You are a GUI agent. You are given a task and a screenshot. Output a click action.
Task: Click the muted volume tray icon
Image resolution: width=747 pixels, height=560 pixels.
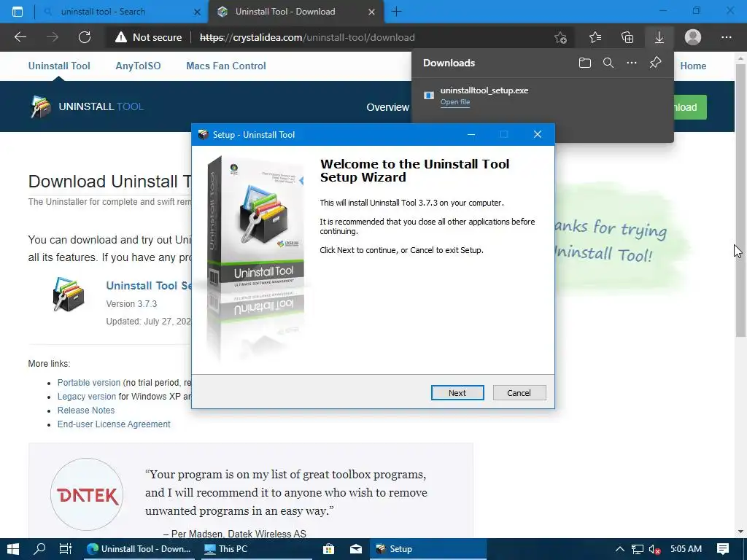click(x=655, y=549)
